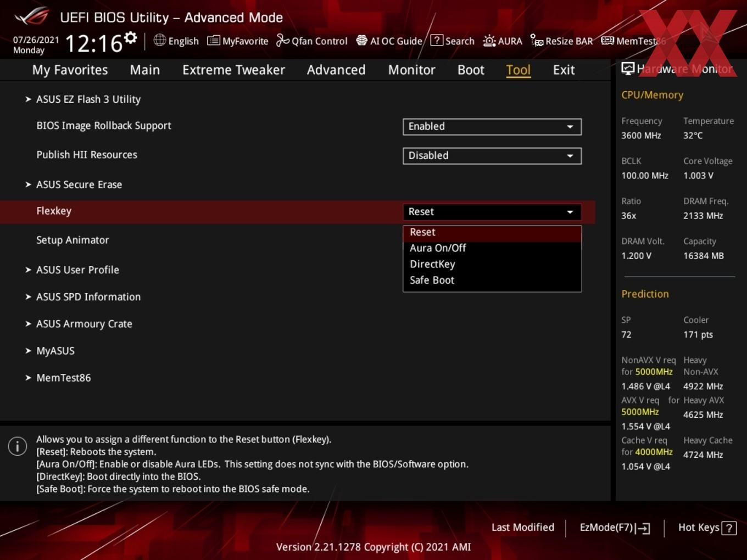Viewport: 747px width, 560px height.
Task: Open BIOS Image Rollback Support dropdown
Action: (492, 126)
